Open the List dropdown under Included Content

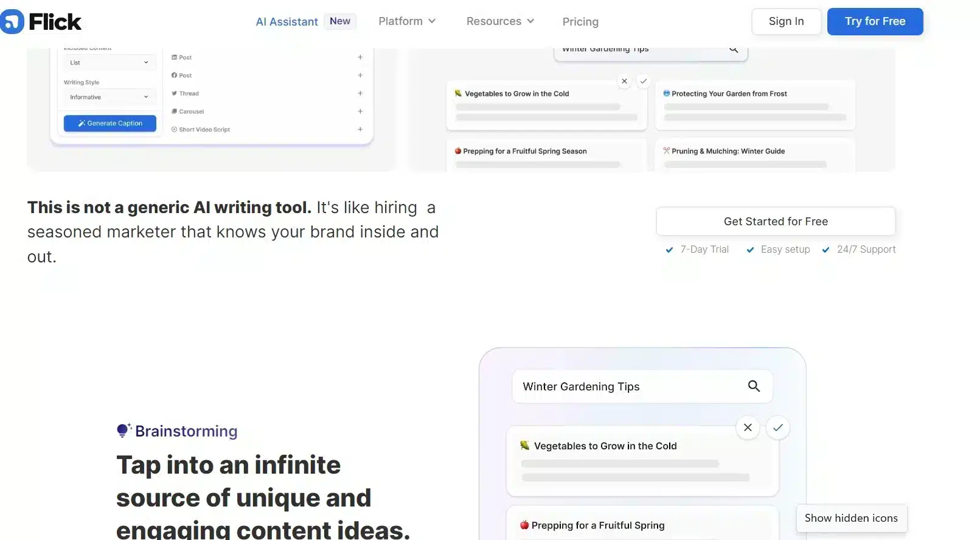(x=109, y=63)
